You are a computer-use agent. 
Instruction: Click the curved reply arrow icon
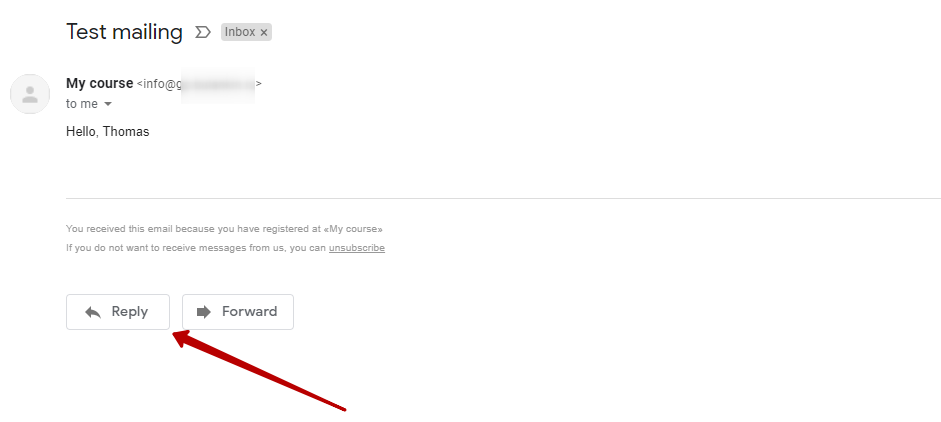pos(93,312)
